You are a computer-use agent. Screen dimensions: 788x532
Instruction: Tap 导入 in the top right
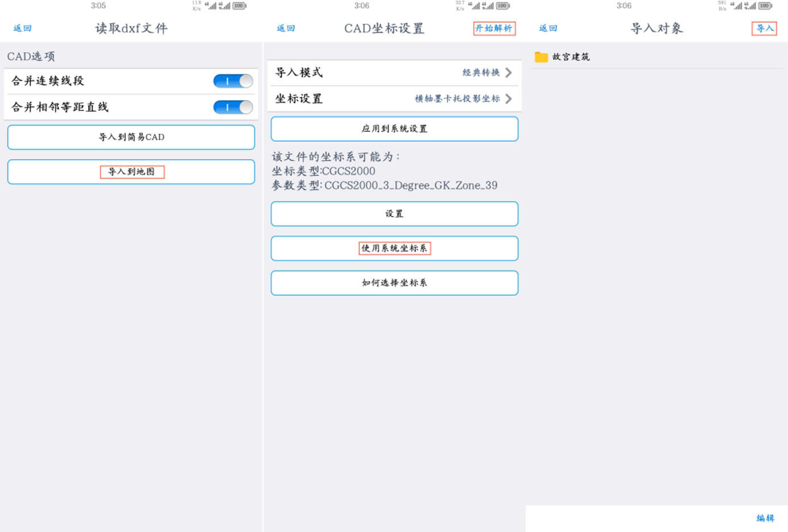click(x=764, y=28)
